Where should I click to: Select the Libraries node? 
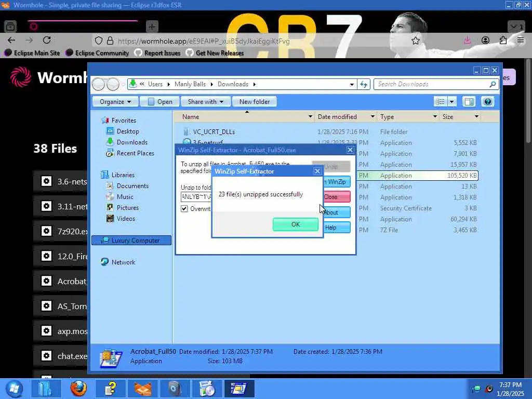[123, 175]
